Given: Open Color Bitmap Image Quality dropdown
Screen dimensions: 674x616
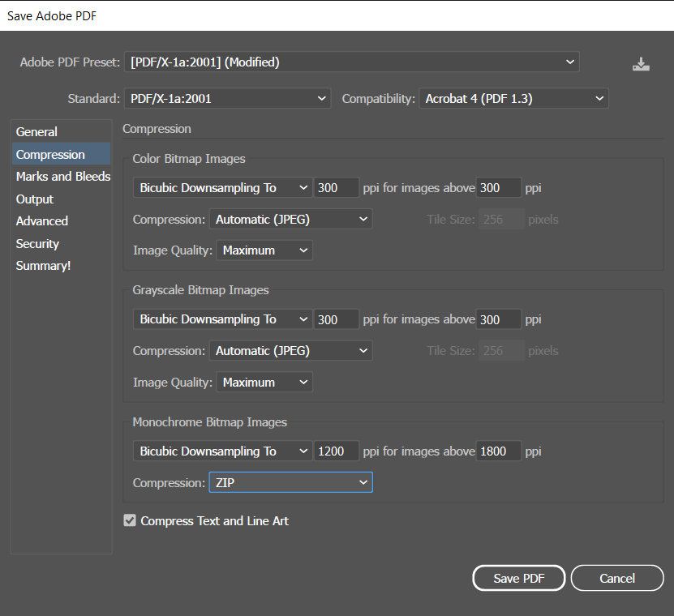Looking at the screenshot, I should (264, 250).
